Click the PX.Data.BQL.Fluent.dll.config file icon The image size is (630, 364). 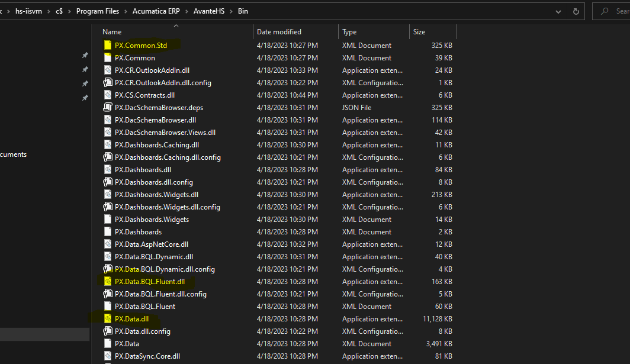(x=107, y=294)
